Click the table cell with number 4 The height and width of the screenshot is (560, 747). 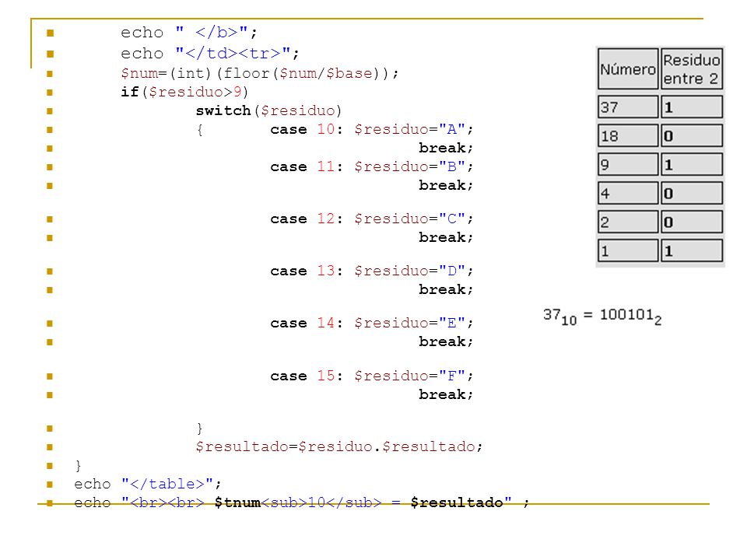(628, 193)
